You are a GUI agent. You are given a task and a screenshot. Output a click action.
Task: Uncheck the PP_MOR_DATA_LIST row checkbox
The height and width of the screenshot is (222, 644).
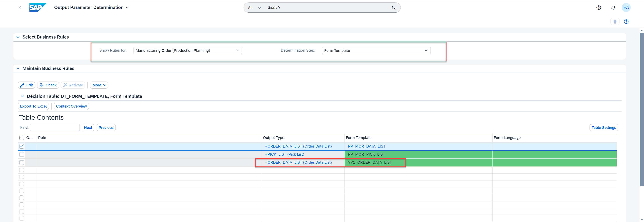pos(22,146)
